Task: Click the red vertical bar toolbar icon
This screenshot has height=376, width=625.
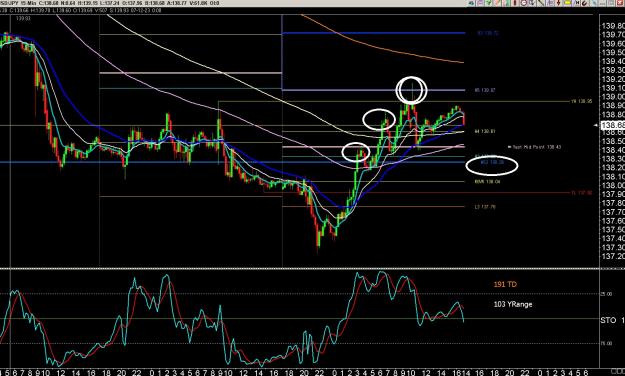Action: coord(515,3)
